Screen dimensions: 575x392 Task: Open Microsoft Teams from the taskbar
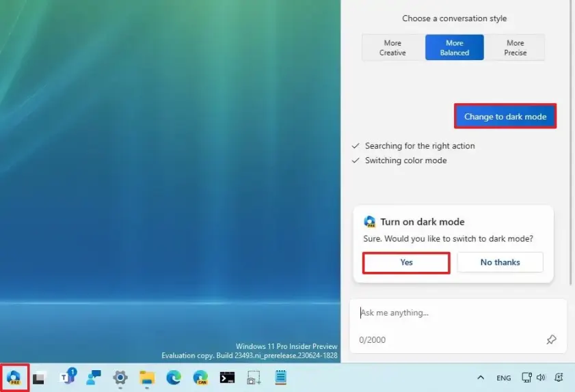(68, 377)
